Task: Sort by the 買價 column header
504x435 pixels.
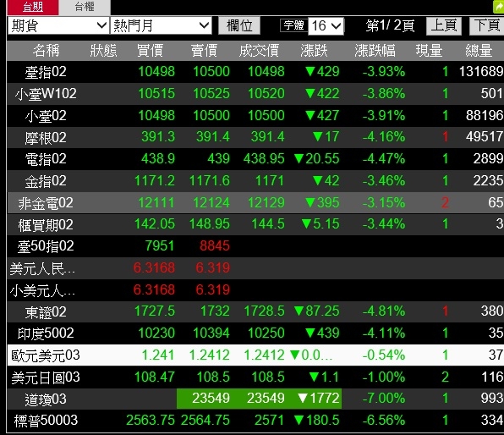Action: tap(150, 51)
